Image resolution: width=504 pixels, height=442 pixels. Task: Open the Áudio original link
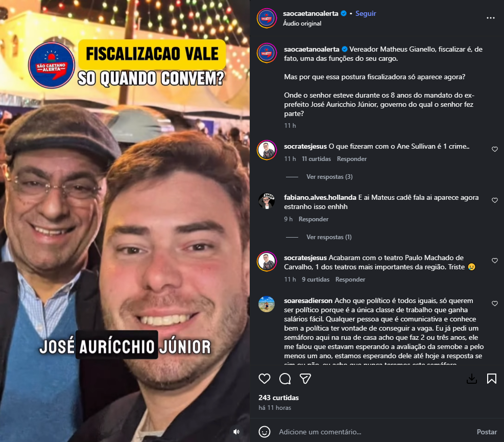[302, 24]
